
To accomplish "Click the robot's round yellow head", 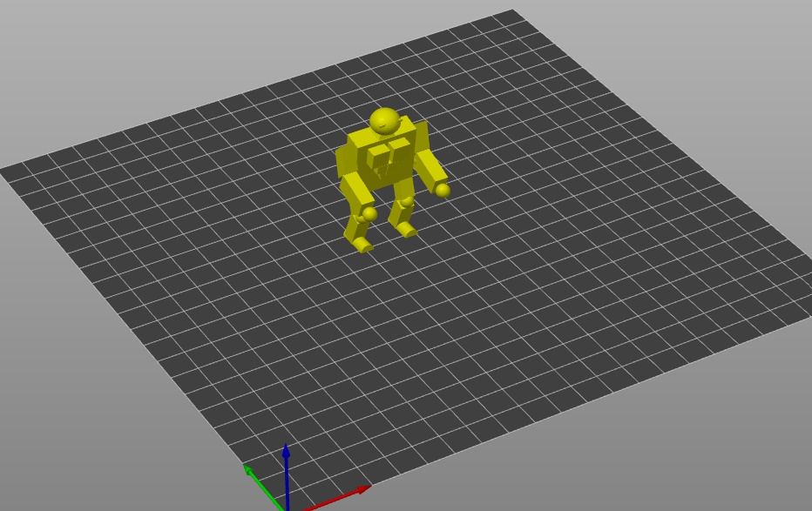I will coord(385,121).
